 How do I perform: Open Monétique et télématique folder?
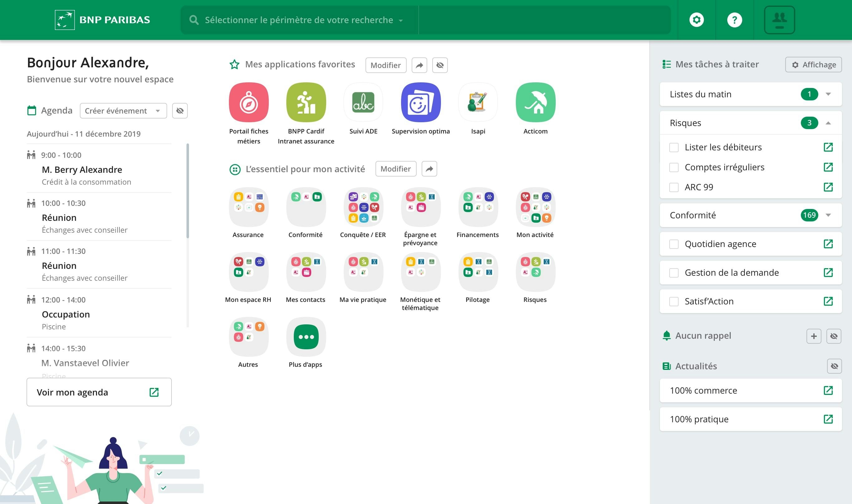click(421, 272)
